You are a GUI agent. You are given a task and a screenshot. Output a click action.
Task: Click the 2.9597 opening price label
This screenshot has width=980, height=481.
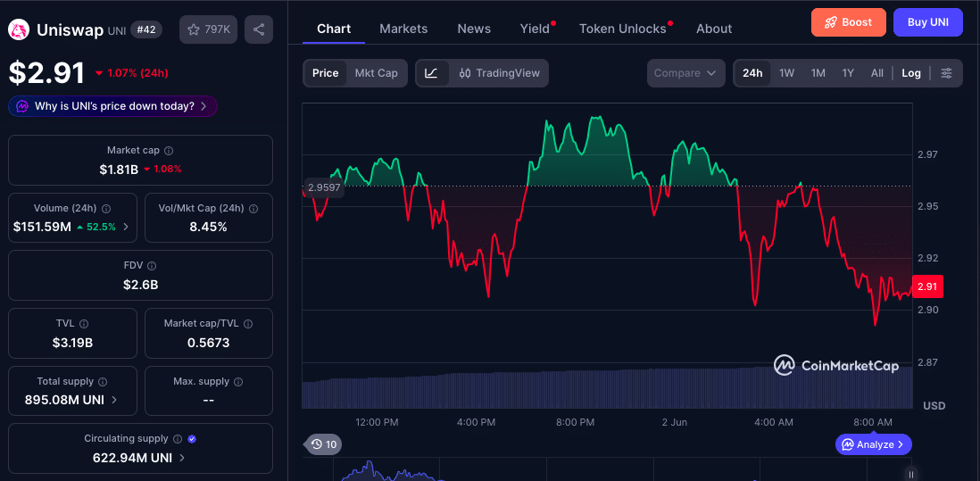[x=324, y=188]
